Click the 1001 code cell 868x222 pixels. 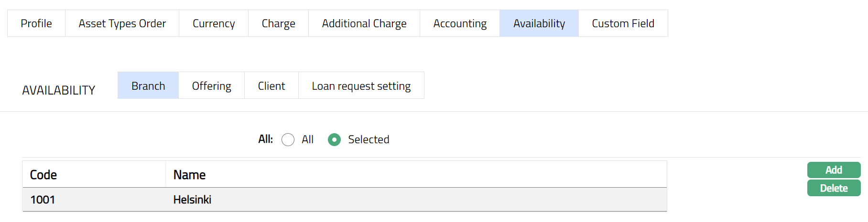pos(43,200)
